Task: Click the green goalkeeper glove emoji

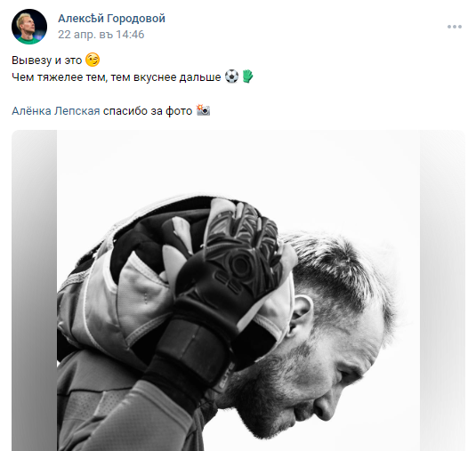Action: pos(247,77)
